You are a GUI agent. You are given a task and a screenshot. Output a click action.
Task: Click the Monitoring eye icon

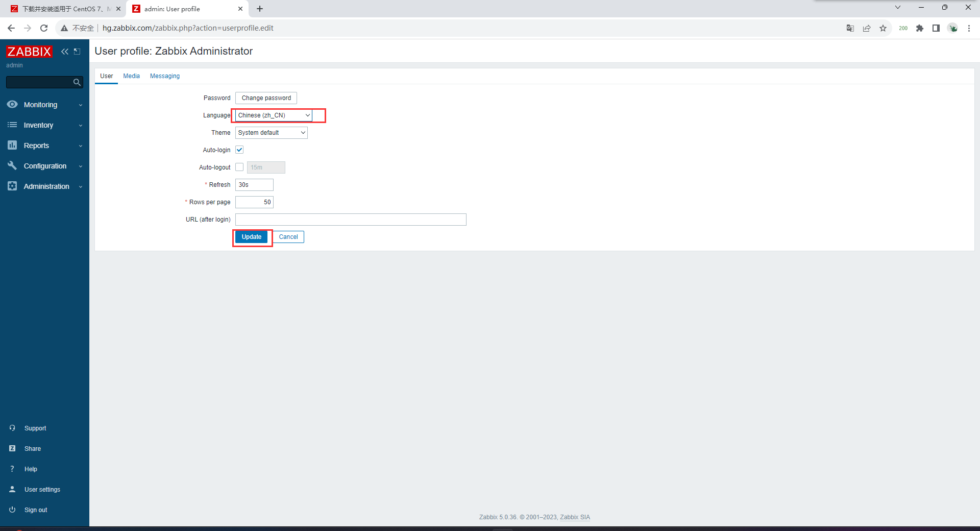(12, 104)
